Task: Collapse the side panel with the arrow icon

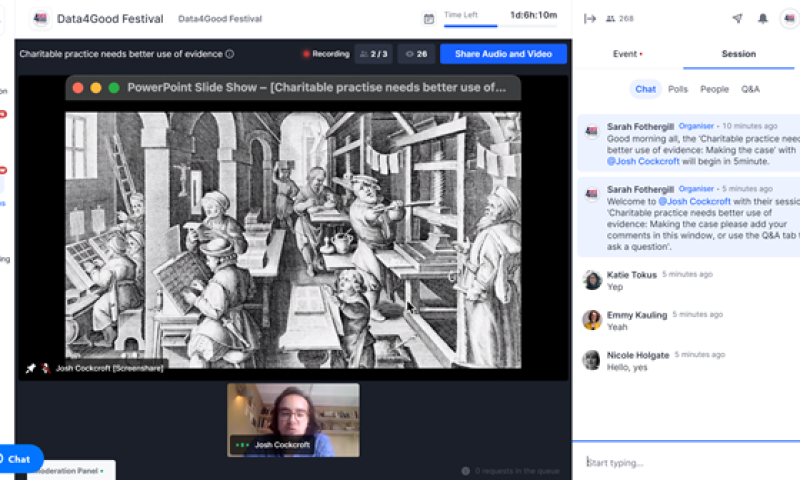Action: click(x=590, y=18)
